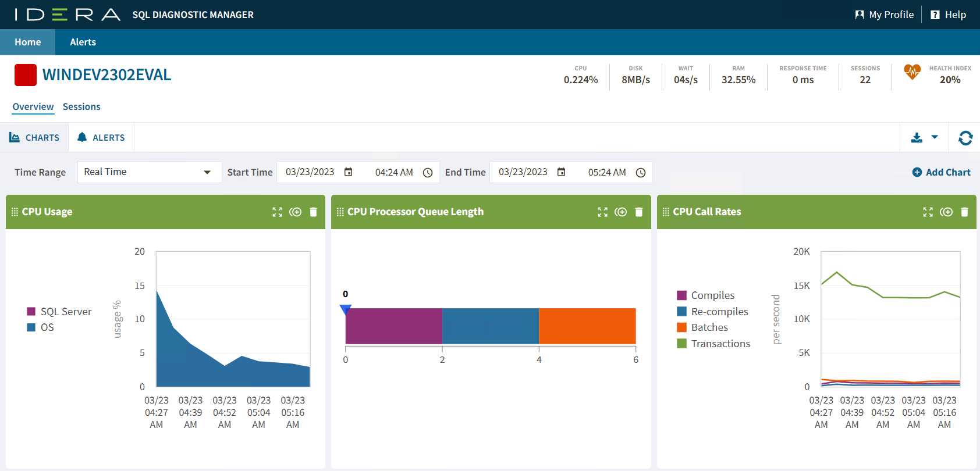
Task: Click the SQL DIAGNOSTIC MANAGER title
Action: click(x=193, y=15)
